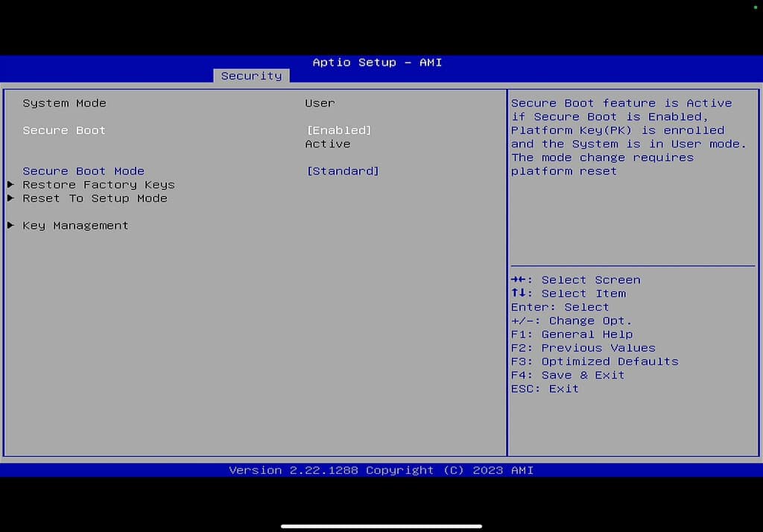Screen dimensions: 763x532
Task: Click the Active status under Secure Boot
Action: [328, 144]
